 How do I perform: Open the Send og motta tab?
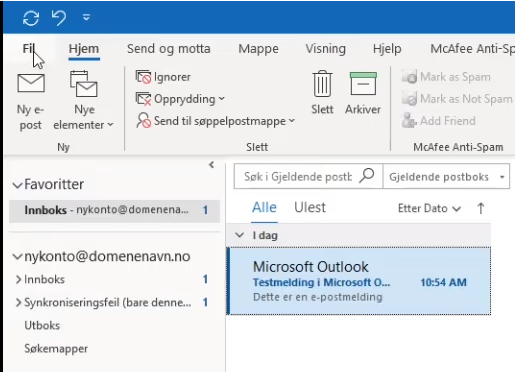click(169, 49)
